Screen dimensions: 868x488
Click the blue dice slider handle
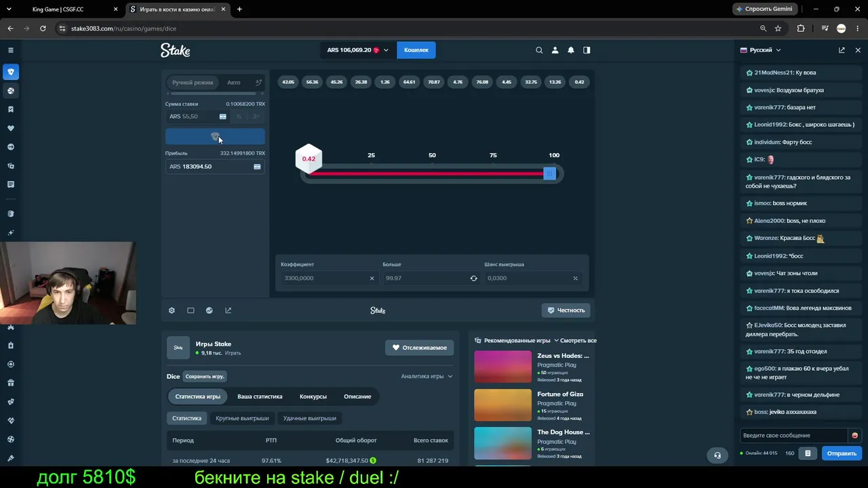(x=549, y=174)
